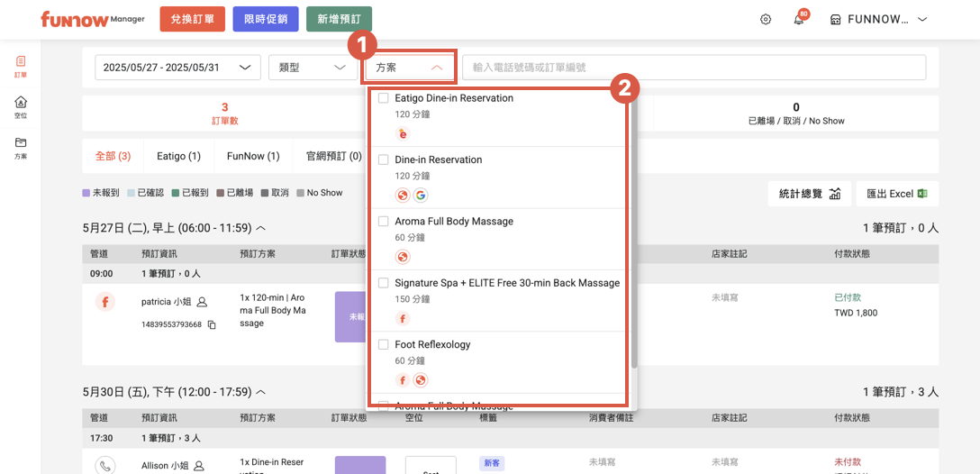Open the 空位 availability sidebar icon

[21, 107]
